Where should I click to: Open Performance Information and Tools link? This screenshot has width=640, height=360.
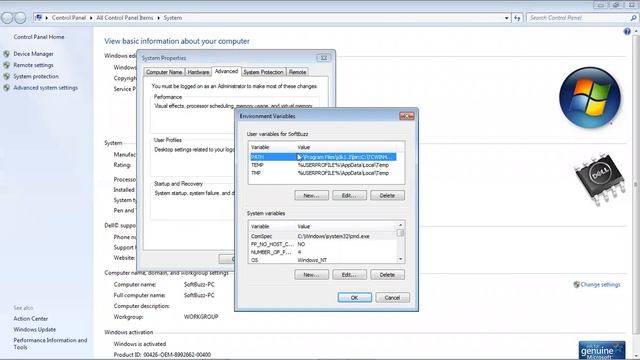pos(50,344)
